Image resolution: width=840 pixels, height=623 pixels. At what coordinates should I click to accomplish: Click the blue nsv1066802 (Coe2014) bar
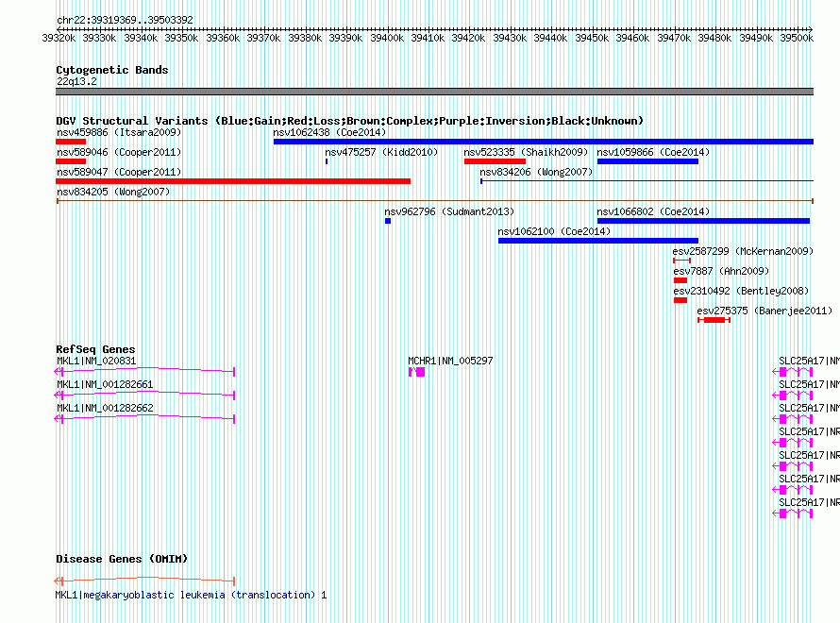(703, 221)
